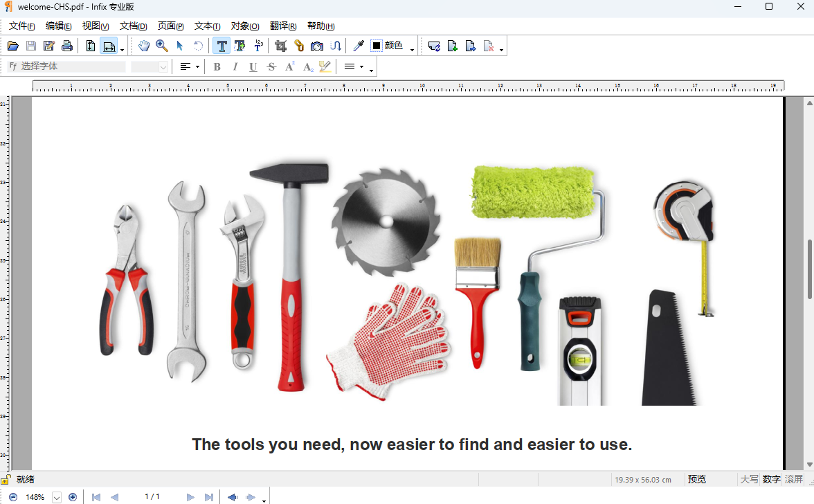
Task: Enable underline formatting
Action: [253, 66]
